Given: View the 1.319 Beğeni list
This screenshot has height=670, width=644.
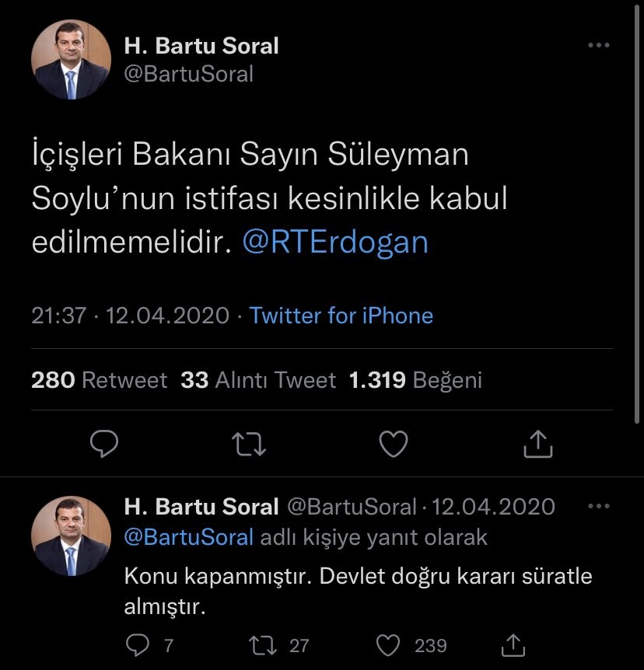Looking at the screenshot, I should coord(415,380).
